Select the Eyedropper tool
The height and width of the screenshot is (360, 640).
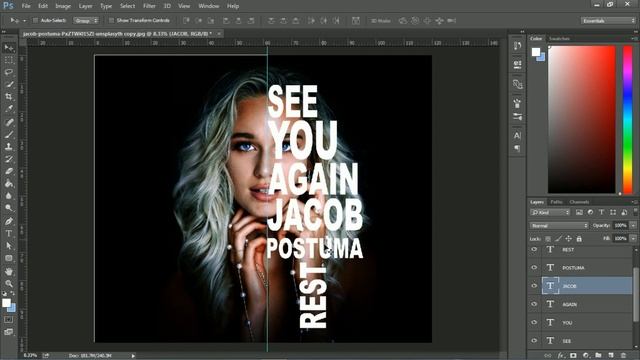tap(9, 109)
